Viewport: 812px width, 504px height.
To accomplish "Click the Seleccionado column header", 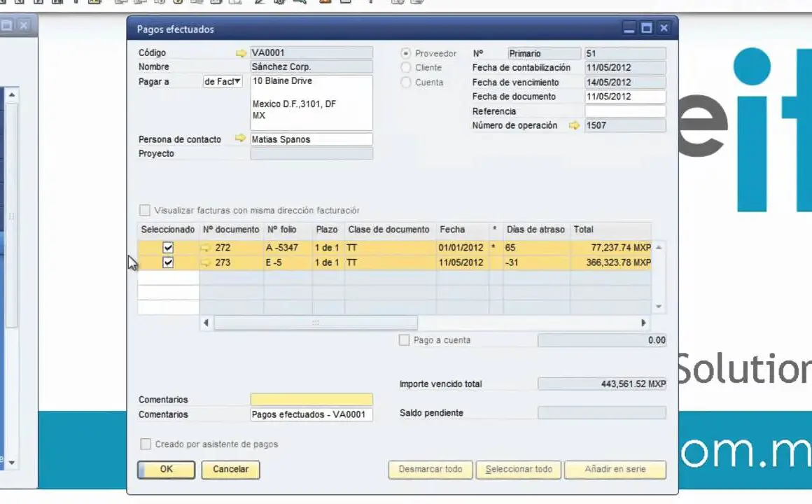I will [x=168, y=230].
